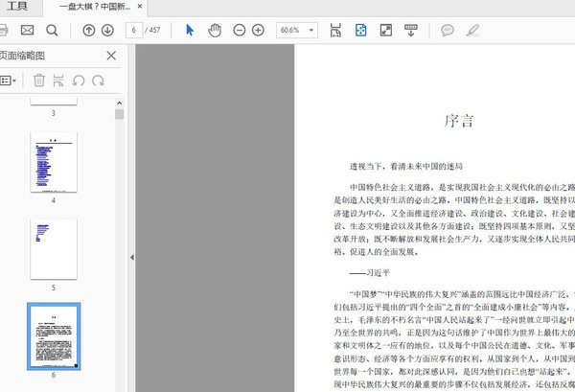The height and width of the screenshot is (392, 575).
Task: Open the search magnifier tool
Action: 51,31
